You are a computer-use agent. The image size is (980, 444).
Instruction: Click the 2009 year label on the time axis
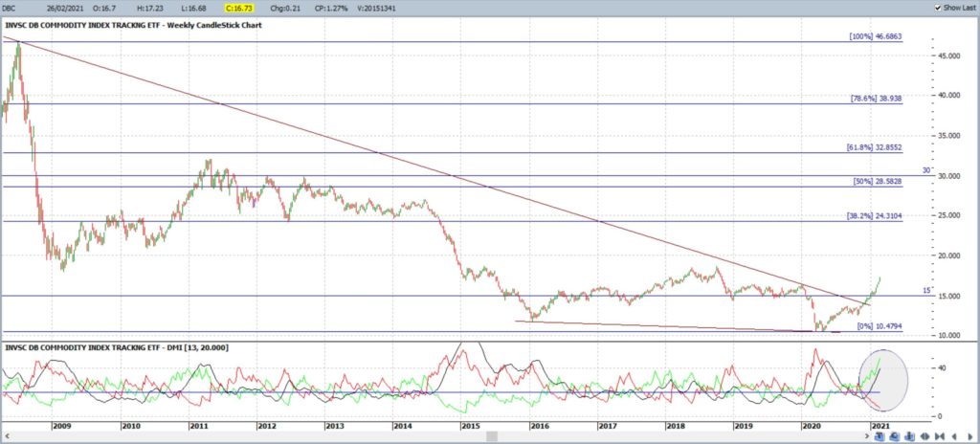[62, 426]
